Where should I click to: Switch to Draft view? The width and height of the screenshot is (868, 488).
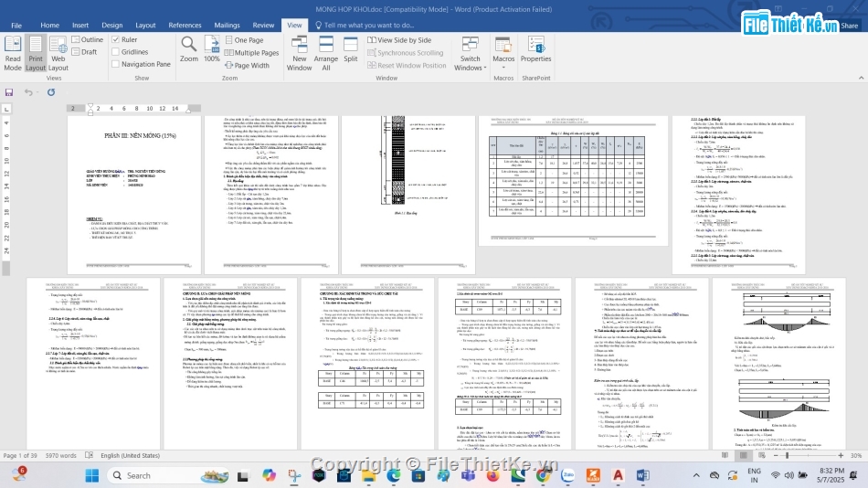pyautogui.click(x=84, y=51)
